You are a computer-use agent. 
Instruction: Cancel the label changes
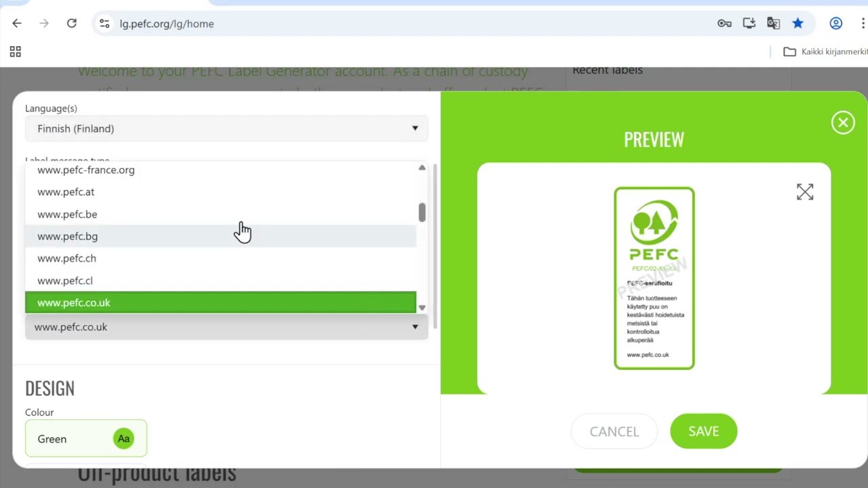[x=614, y=431]
